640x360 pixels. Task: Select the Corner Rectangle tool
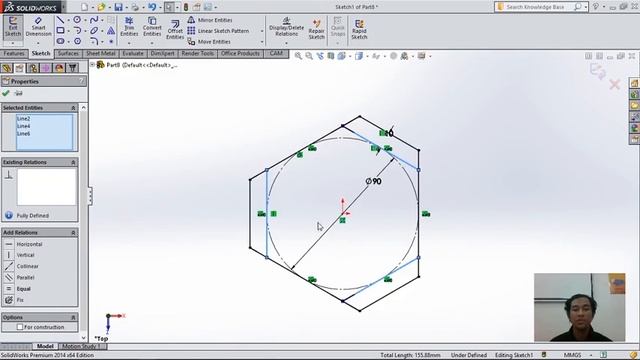[60, 31]
